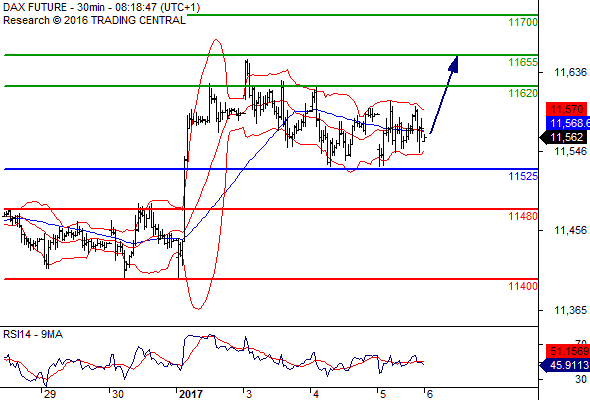This screenshot has height=400, width=590.
Task: Click the red 11,570 price tag
Action: pos(567,109)
